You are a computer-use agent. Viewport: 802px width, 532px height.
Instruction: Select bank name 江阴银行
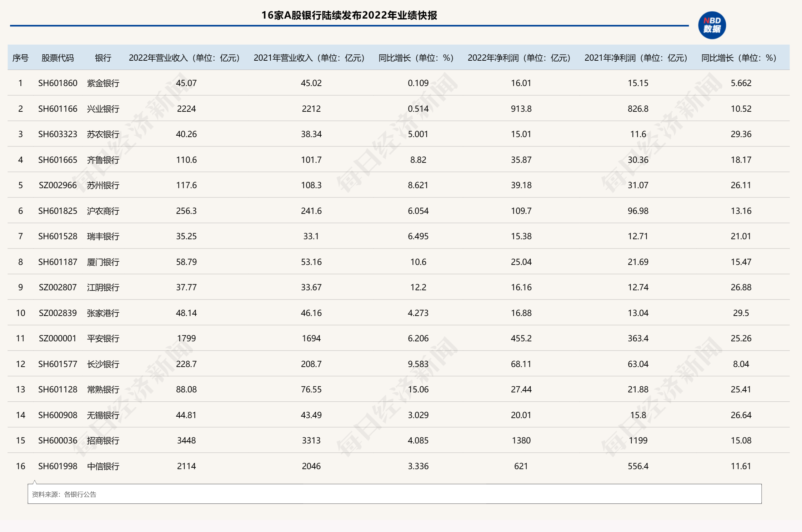click(x=103, y=287)
